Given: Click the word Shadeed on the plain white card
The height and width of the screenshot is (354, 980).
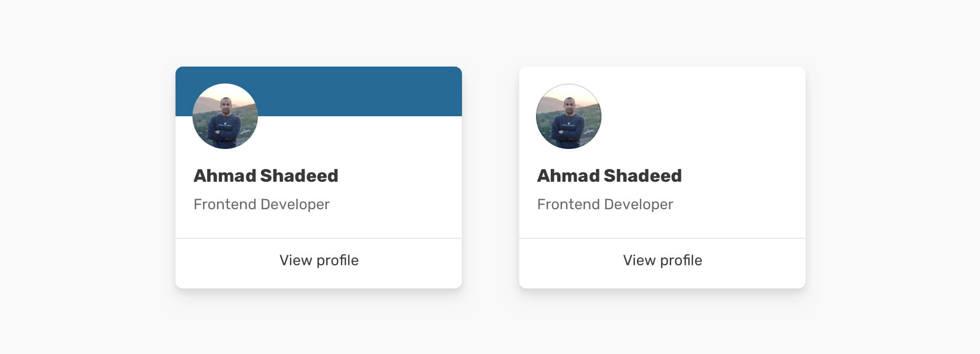Looking at the screenshot, I should (643, 176).
